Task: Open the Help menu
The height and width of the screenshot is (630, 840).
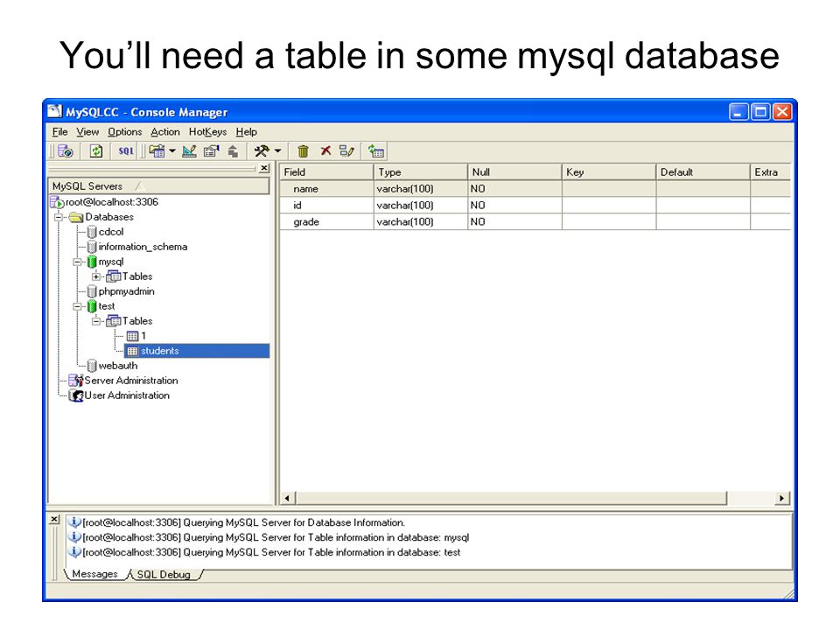Action: [247, 132]
